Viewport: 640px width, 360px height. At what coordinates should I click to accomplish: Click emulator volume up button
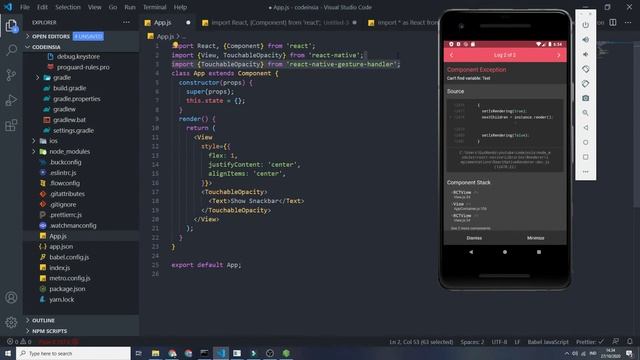(x=585, y=40)
